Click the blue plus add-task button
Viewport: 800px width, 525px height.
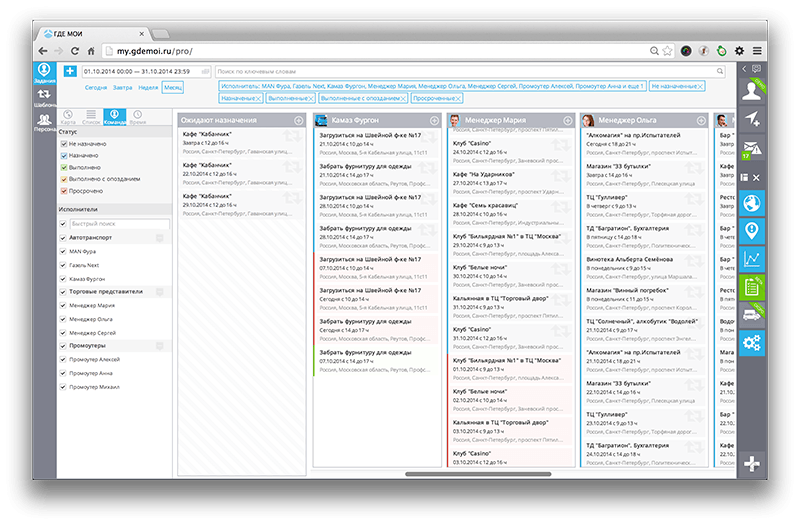tap(70, 71)
